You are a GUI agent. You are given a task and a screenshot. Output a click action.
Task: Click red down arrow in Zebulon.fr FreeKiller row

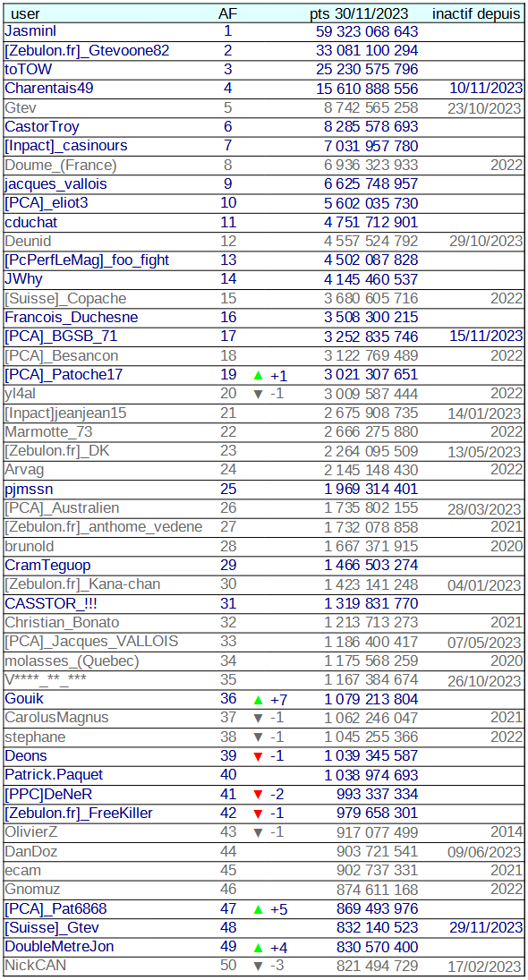pos(258,814)
